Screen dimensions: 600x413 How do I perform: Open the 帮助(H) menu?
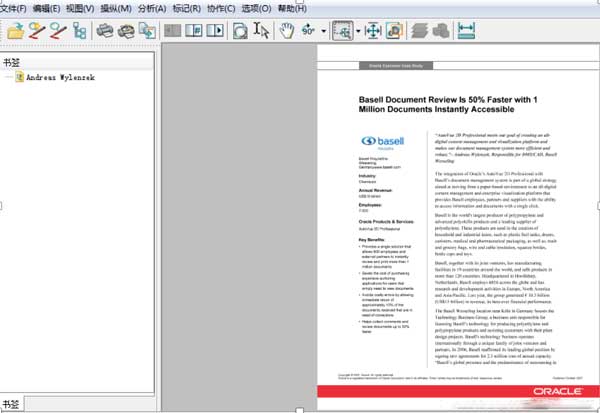click(x=292, y=8)
